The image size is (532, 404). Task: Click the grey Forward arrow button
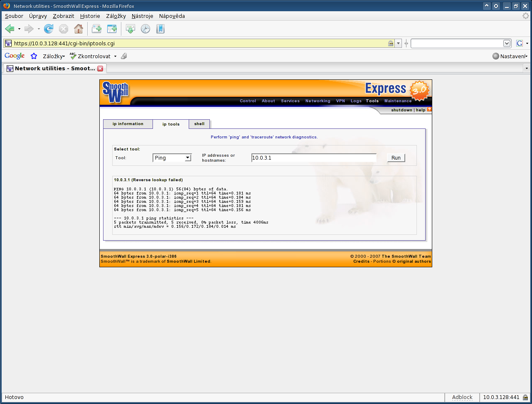point(29,29)
